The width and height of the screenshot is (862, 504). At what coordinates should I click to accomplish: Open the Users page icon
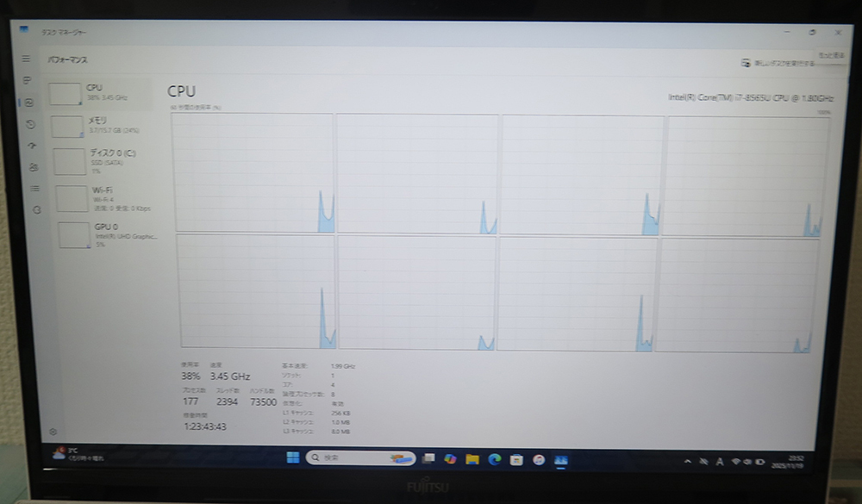[x=34, y=167]
